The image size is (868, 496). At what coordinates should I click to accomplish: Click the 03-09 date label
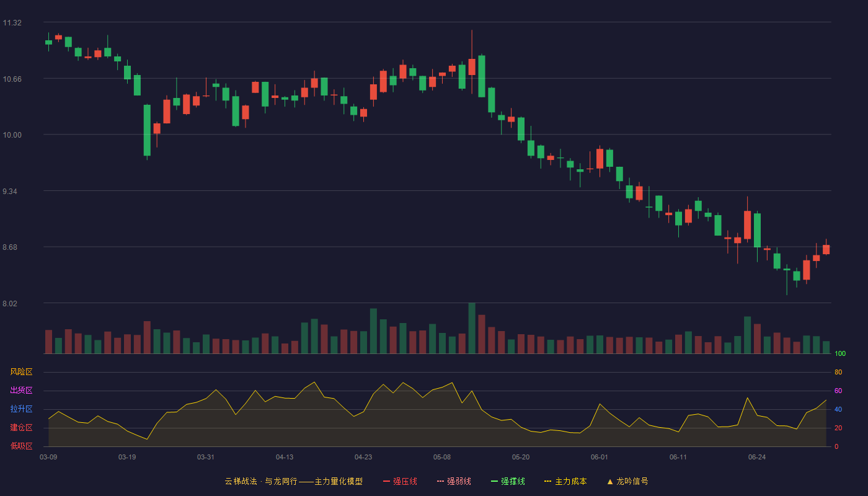click(48, 457)
